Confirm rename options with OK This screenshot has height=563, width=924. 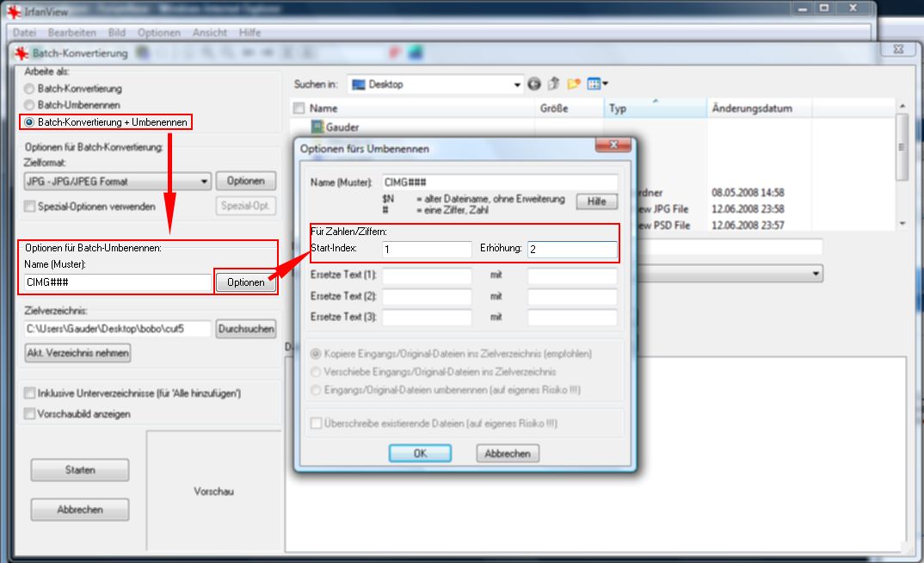(420, 454)
